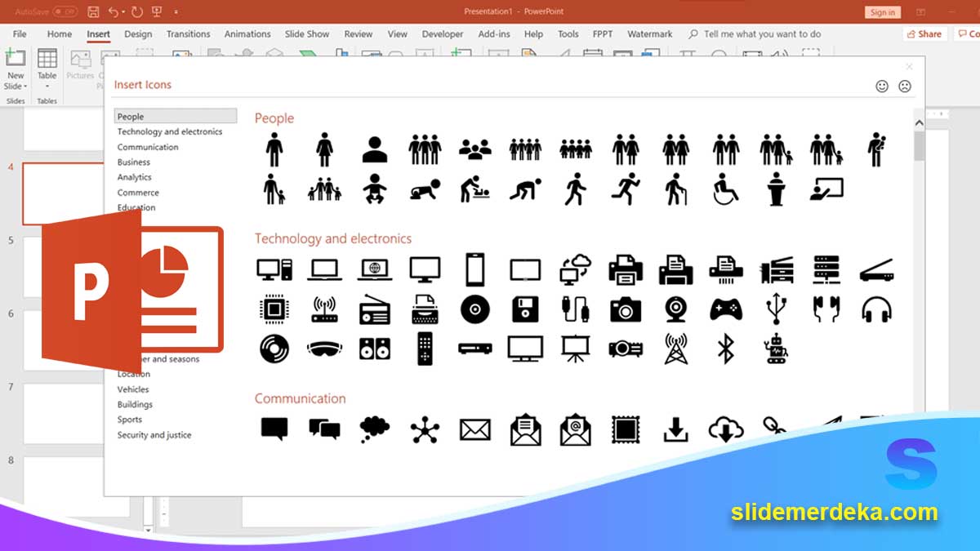Select the processor chip icon
The width and height of the screenshot is (980, 551).
[x=274, y=309]
